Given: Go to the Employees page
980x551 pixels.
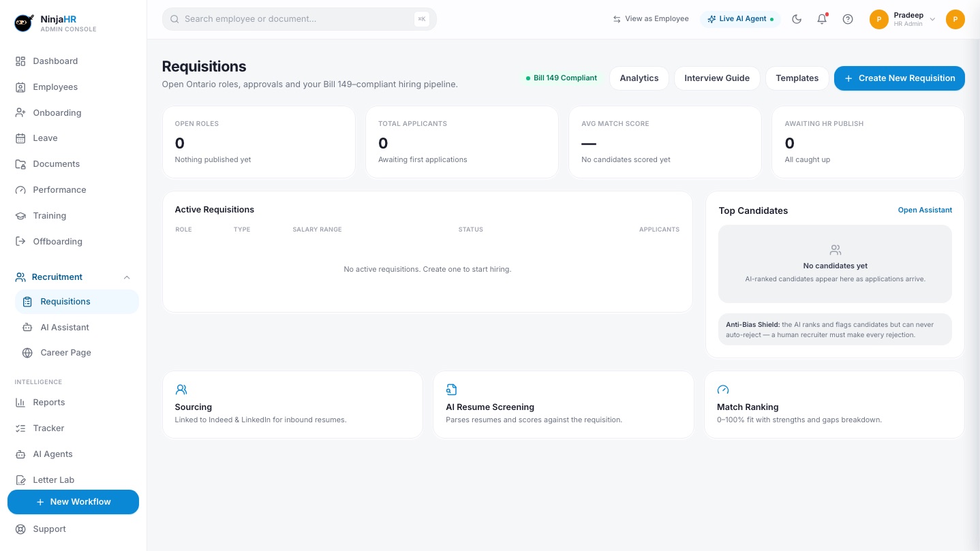Looking at the screenshot, I should click(55, 87).
